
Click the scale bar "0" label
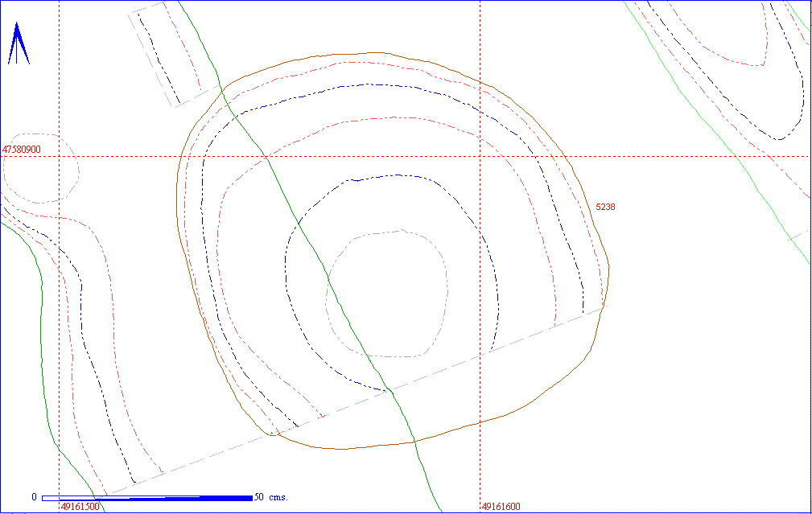(x=34, y=497)
